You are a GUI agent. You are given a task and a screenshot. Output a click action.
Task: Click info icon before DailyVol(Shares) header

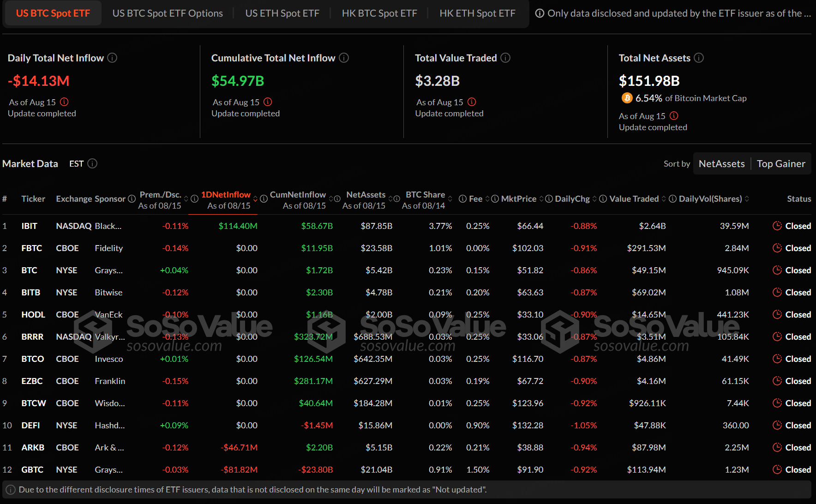point(672,199)
